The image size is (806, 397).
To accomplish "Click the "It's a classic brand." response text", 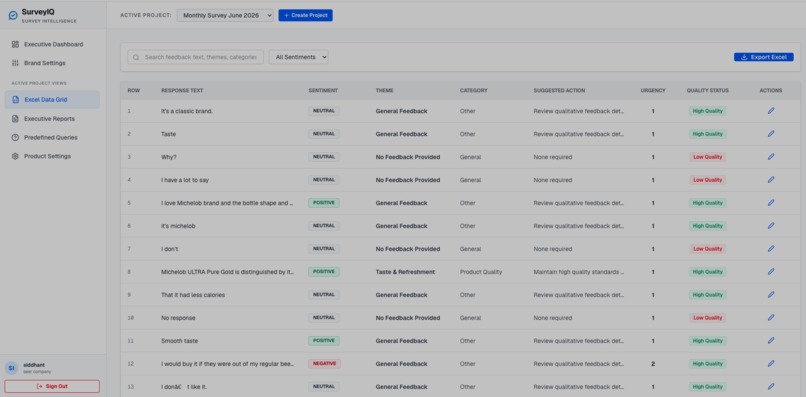I will (x=187, y=111).
